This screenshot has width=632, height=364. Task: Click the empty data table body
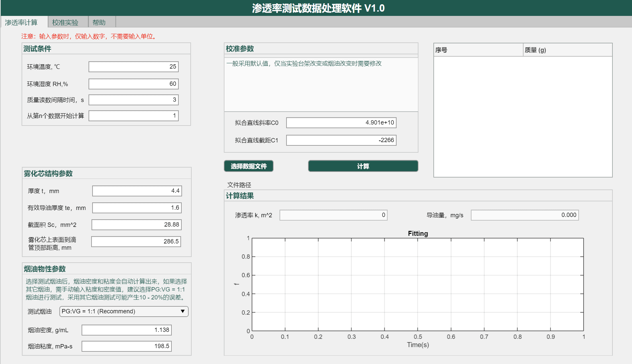(x=523, y=117)
